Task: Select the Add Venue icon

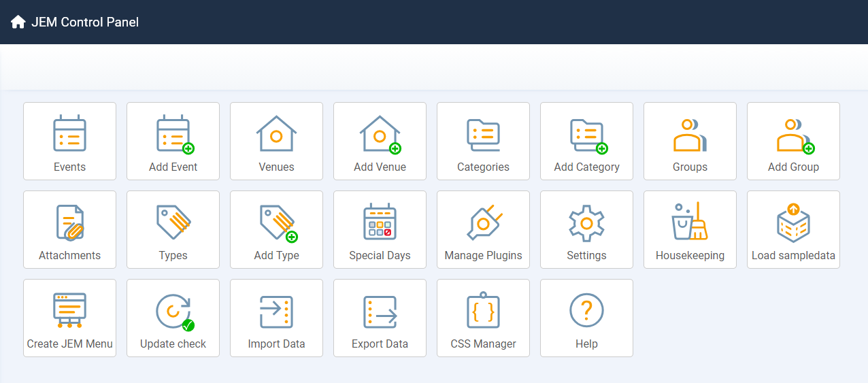Action: click(380, 135)
